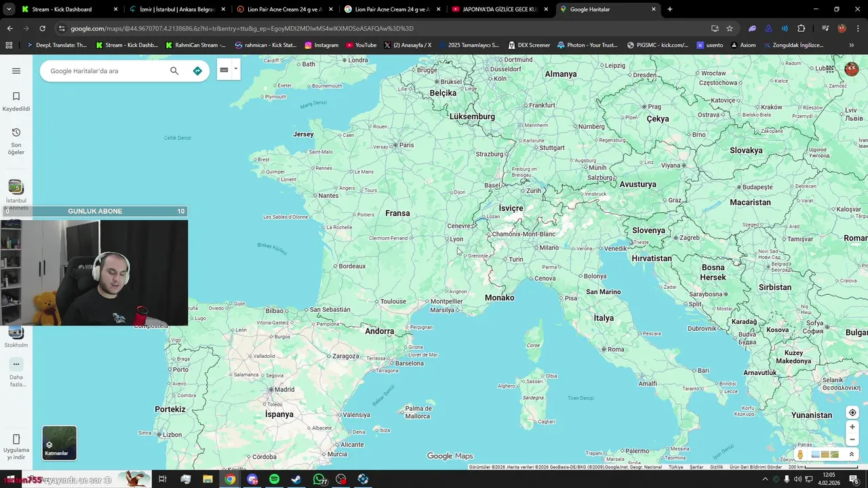Open the Google Maps hamburger menu
Viewport: 868px width, 488px height.
click(x=16, y=71)
